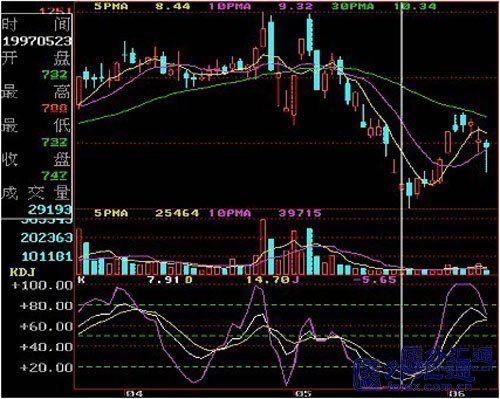The image size is (500, 399).
Task: Click the +80.00 KDJ scale level
Action: coord(46,306)
